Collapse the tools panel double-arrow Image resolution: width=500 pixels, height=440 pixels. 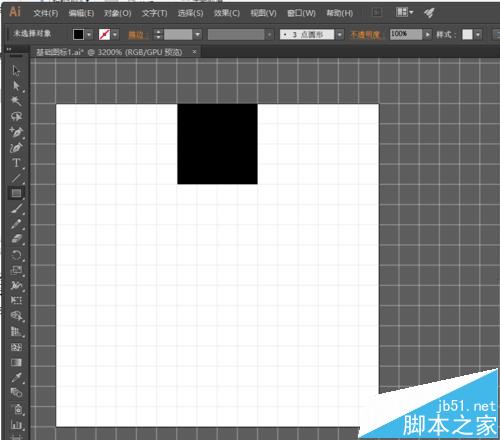click(9, 50)
